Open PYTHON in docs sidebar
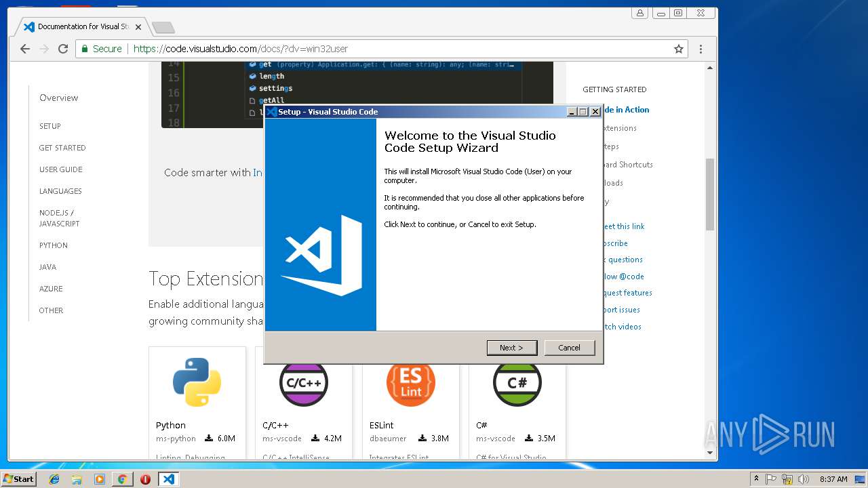 coord(54,245)
